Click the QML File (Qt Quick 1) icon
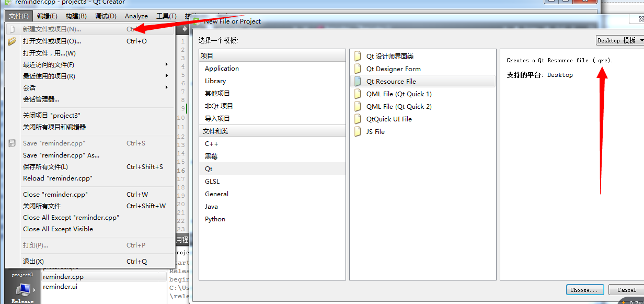This screenshot has width=644, height=304. (x=358, y=94)
